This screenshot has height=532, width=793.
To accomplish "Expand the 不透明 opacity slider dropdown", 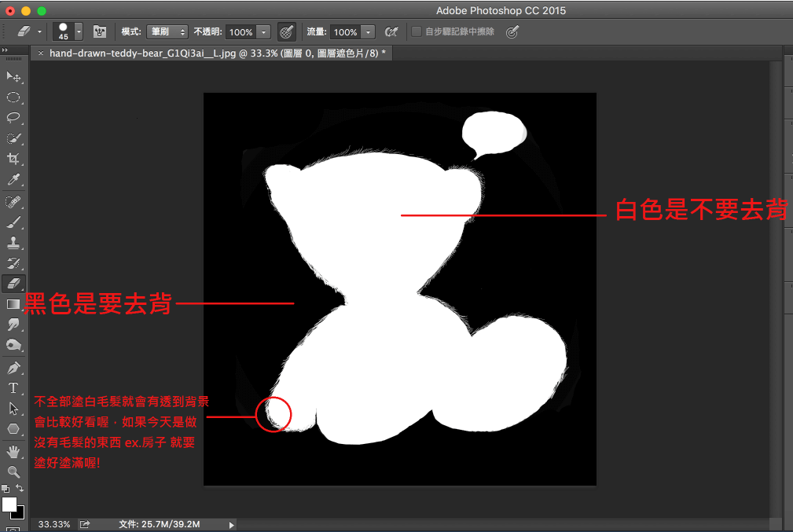I will pos(263,32).
